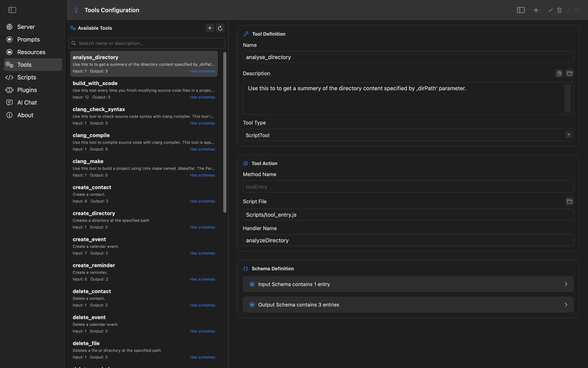The image size is (588, 368).
Task: Click the search magnifier icon
Action: 74,43
